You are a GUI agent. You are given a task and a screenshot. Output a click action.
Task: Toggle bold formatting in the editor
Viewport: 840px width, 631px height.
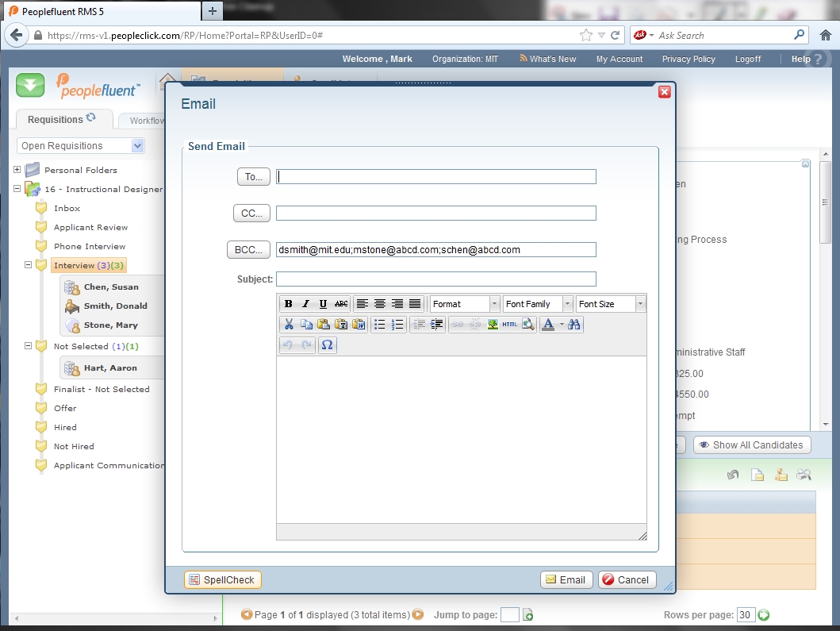(x=288, y=304)
